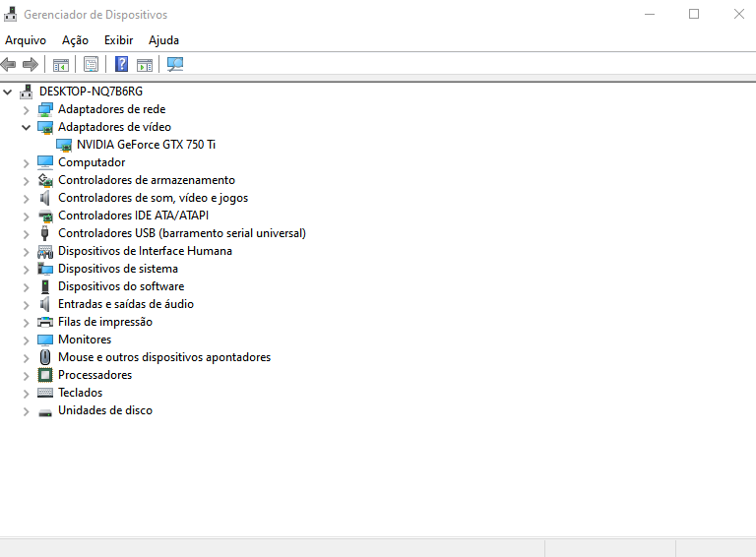756x557 pixels.
Task: Click the Entradas e saídas de áudio icon
Action: tap(45, 304)
